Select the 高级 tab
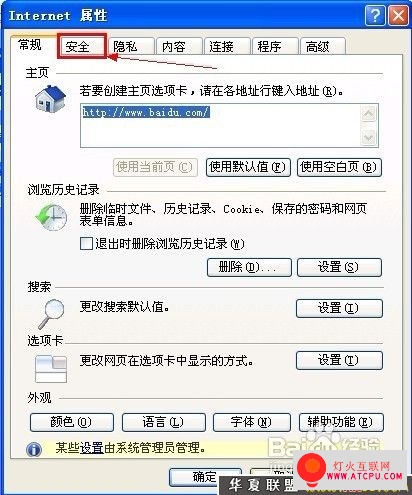The width and height of the screenshot is (412, 495). coord(322,46)
